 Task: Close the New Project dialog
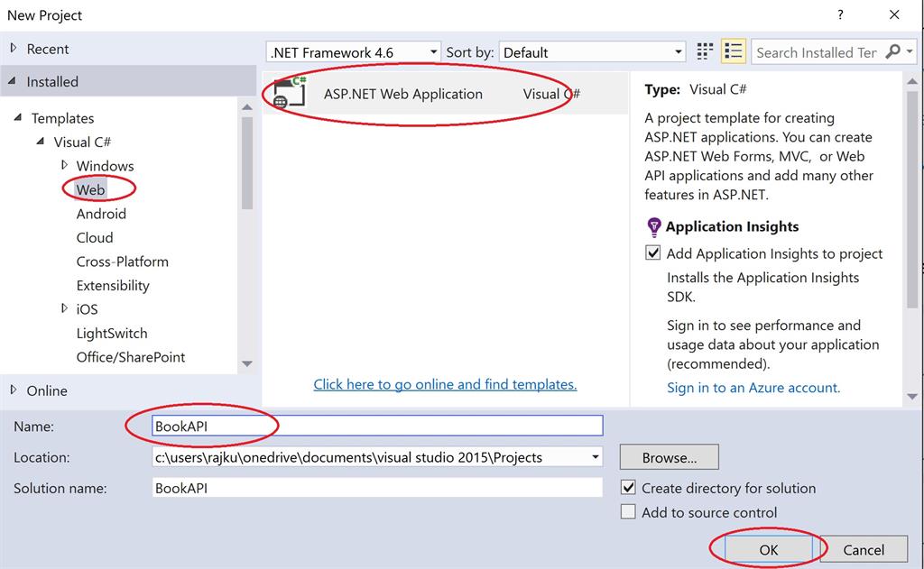pyautogui.click(x=894, y=14)
